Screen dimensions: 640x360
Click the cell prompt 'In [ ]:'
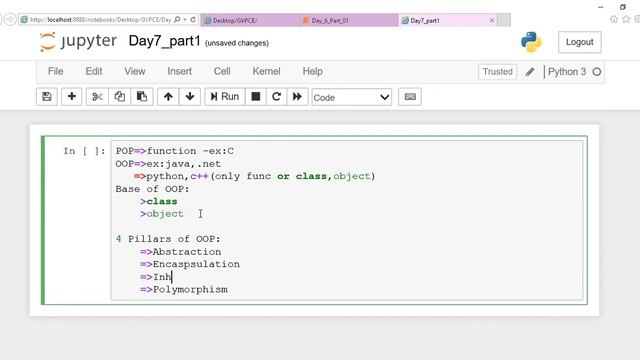pyautogui.click(x=84, y=151)
